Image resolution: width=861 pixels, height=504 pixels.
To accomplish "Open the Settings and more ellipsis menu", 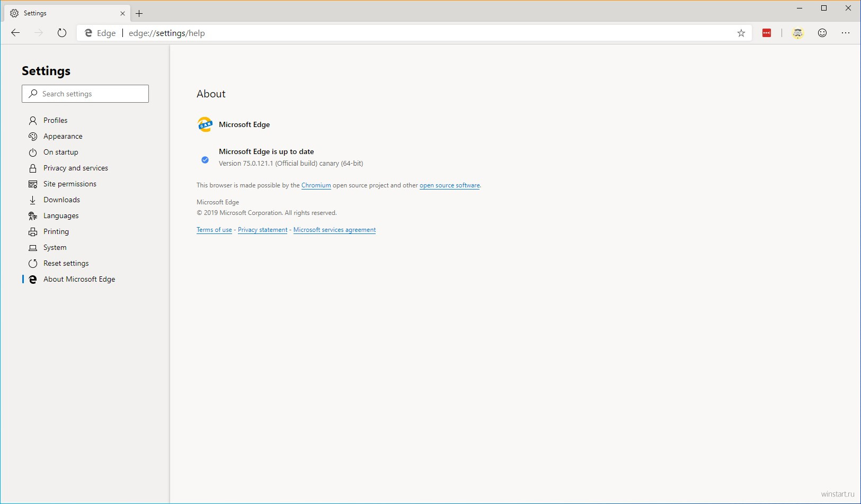I will (846, 33).
